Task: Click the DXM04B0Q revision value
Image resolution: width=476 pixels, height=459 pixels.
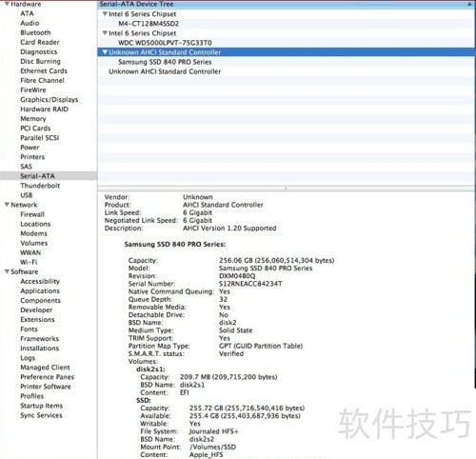Action: (x=237, y=275)
